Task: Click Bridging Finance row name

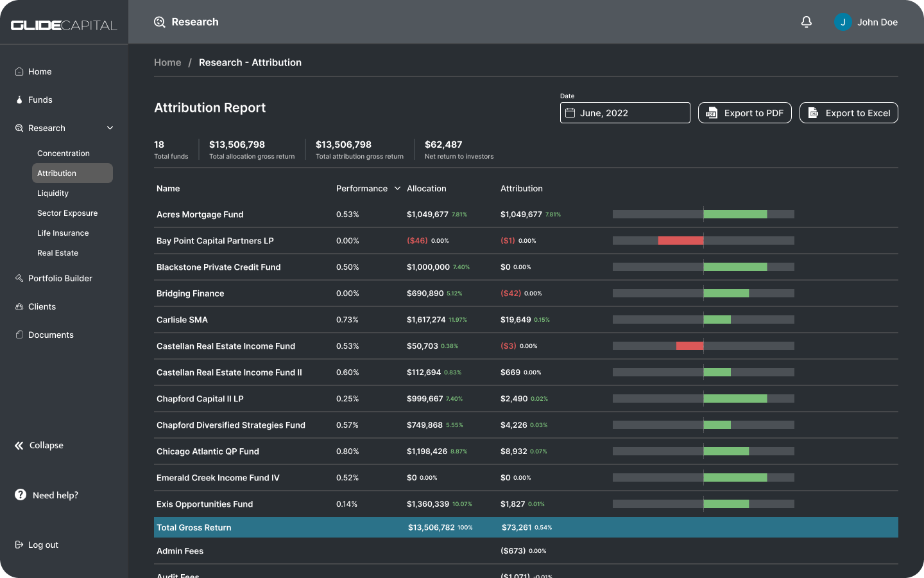Action: 191,293
